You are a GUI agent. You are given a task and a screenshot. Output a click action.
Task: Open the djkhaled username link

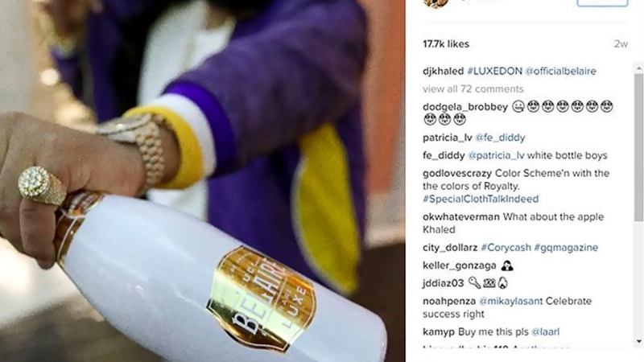click(444, 71)
